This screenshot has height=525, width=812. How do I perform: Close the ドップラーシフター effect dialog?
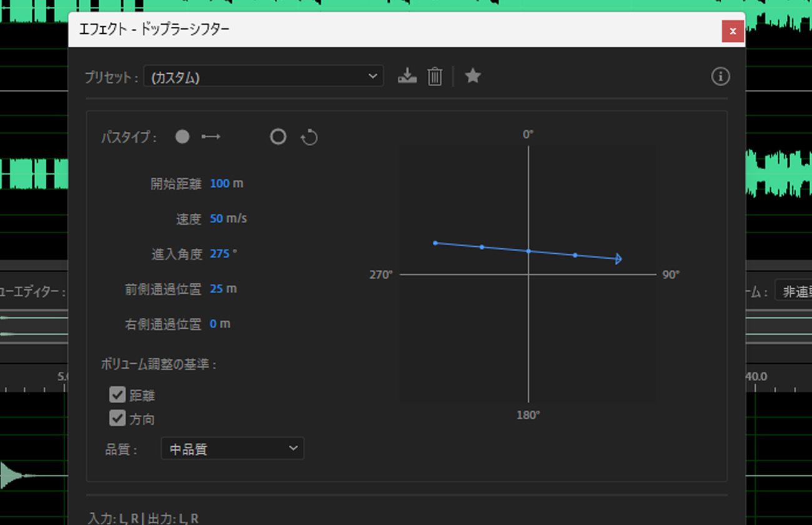point(732,31)
